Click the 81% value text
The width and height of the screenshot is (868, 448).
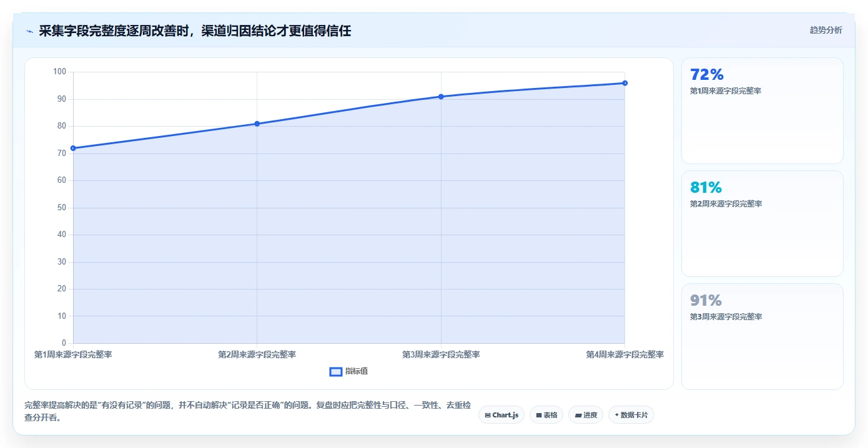[706, 187]
